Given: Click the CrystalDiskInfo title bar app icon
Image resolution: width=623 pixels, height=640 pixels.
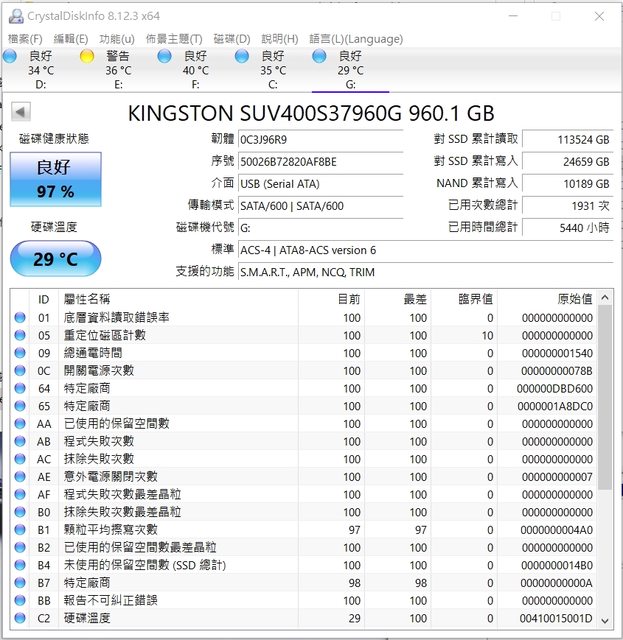Looking at the screenshot, I should (x=13, y=16).
